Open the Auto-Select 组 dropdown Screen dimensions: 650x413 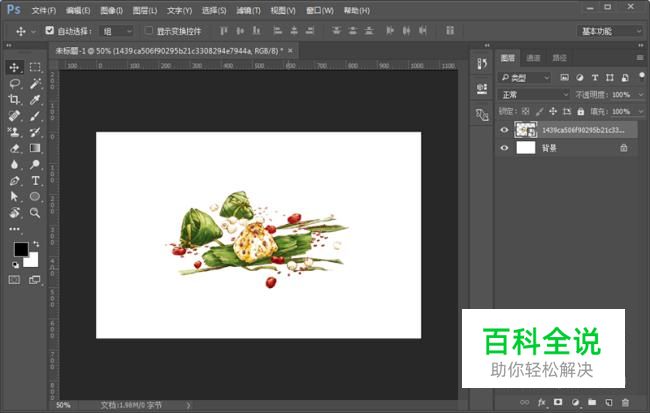click(117, 31)
